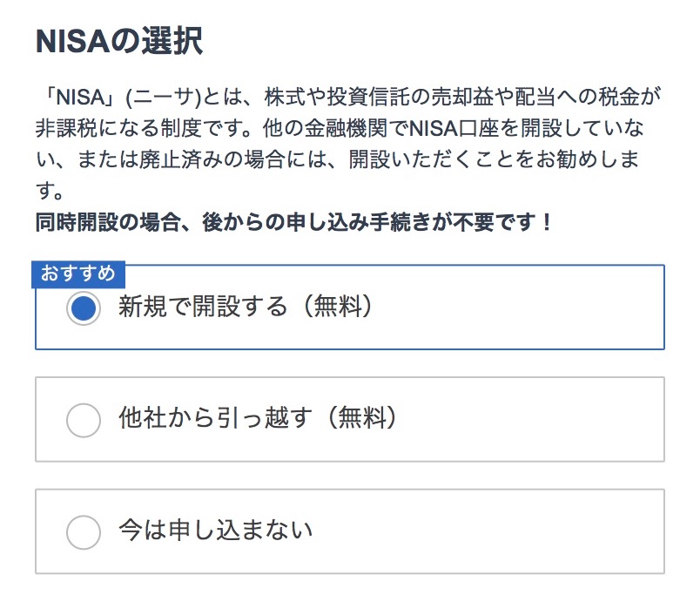
Task: Select the 新規で開設する radio button
Action: point(83,308)
